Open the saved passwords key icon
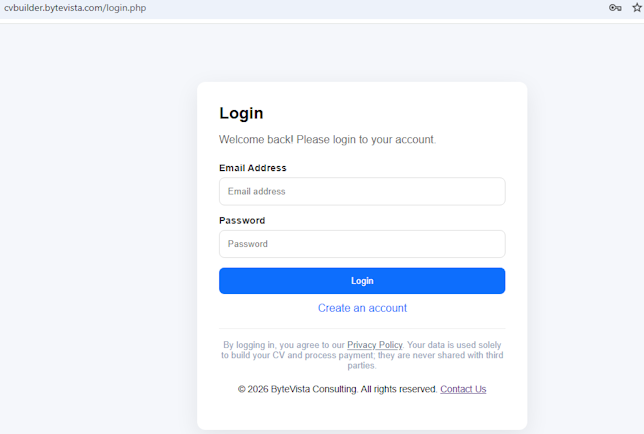This screenshot has height=434, width=644. pyautogui.click(x=615, y=8)
